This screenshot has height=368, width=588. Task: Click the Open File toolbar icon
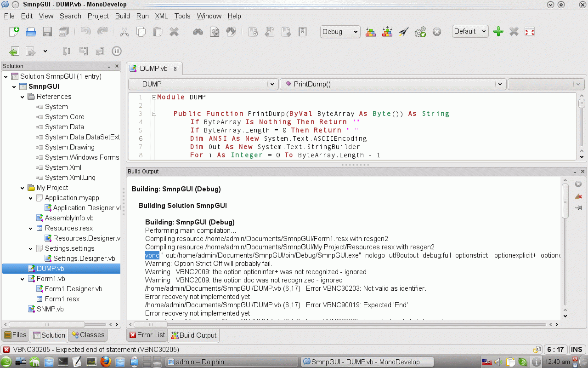(31, 31)
